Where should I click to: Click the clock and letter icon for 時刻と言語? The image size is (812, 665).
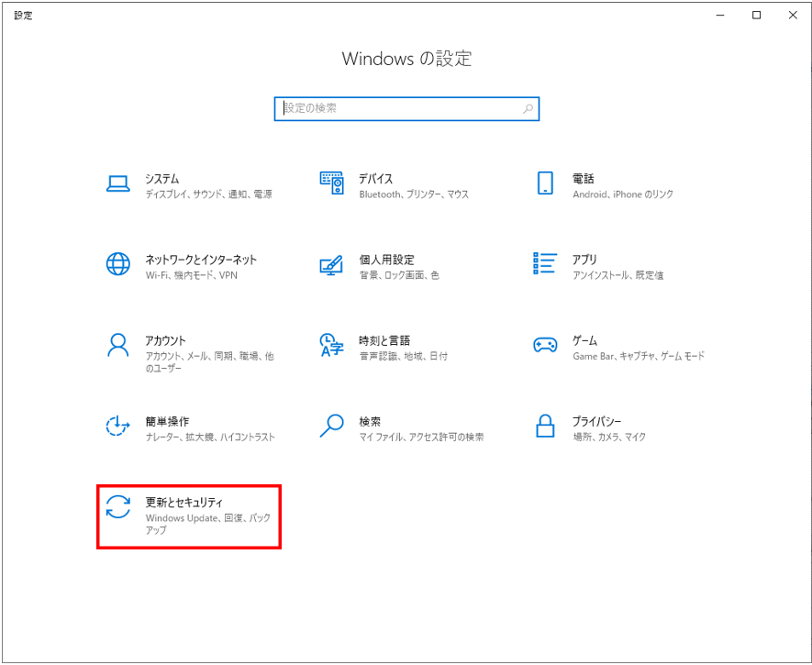tap(331, 345)
